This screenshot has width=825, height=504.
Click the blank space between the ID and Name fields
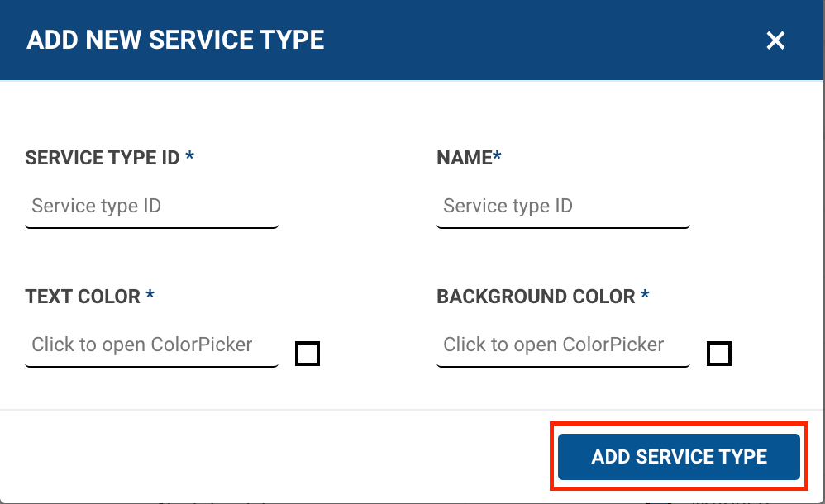357,207
